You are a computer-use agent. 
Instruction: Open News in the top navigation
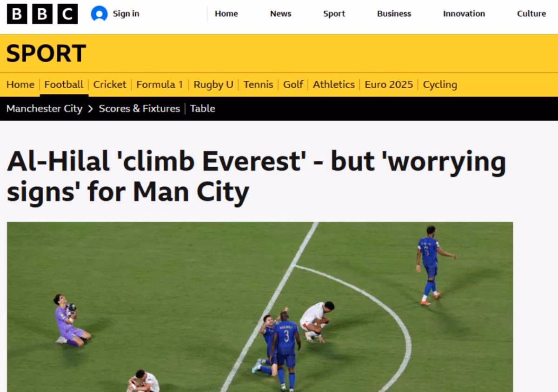click(x=281, y=14)
